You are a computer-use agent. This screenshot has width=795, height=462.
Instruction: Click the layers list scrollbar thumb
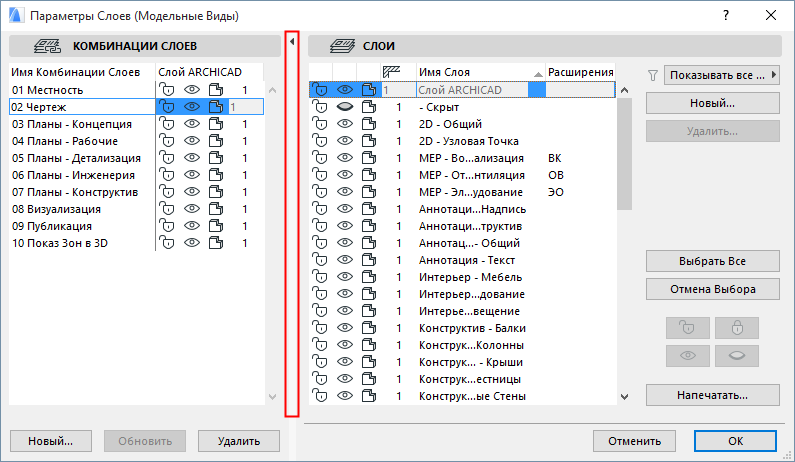625,154
